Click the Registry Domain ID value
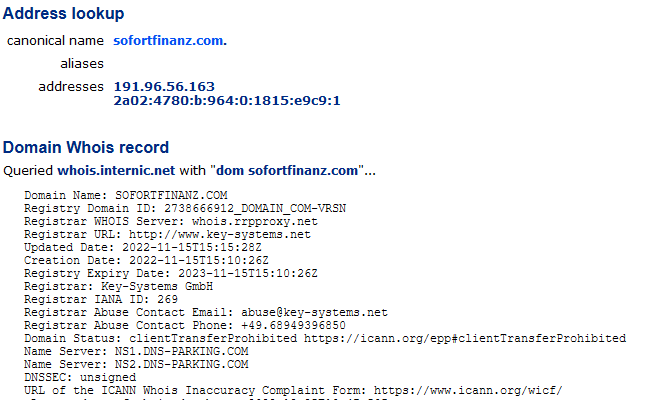The width and height of the screenshot is (668, 400). coord(255,208)
